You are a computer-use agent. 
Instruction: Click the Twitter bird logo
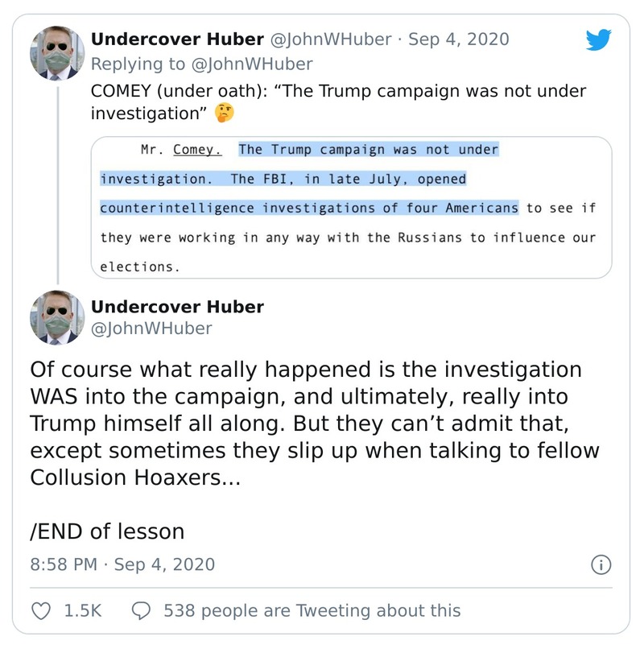598,41
